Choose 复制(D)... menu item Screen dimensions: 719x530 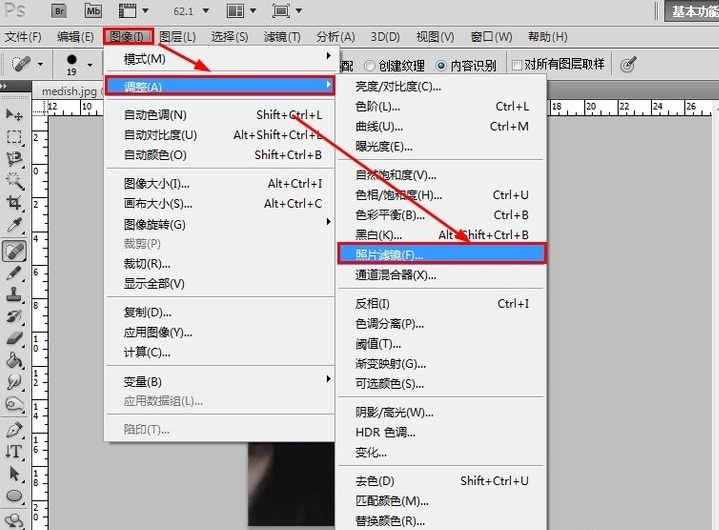click(x=219, y=312)
